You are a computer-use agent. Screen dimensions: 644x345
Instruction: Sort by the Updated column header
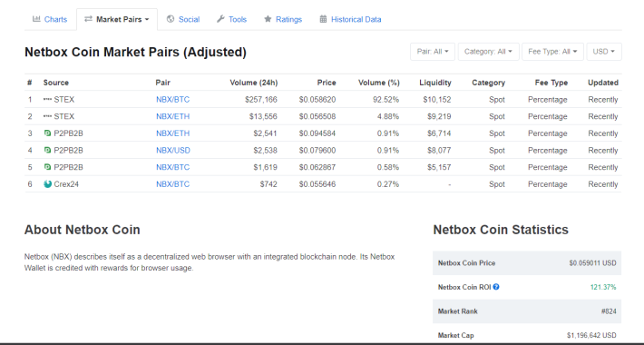coord(603,83)
